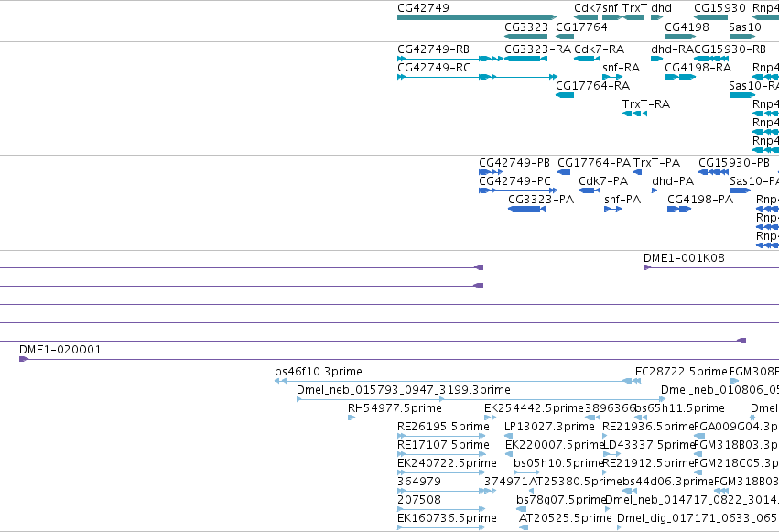Select the CG17764 gene label

581,27
